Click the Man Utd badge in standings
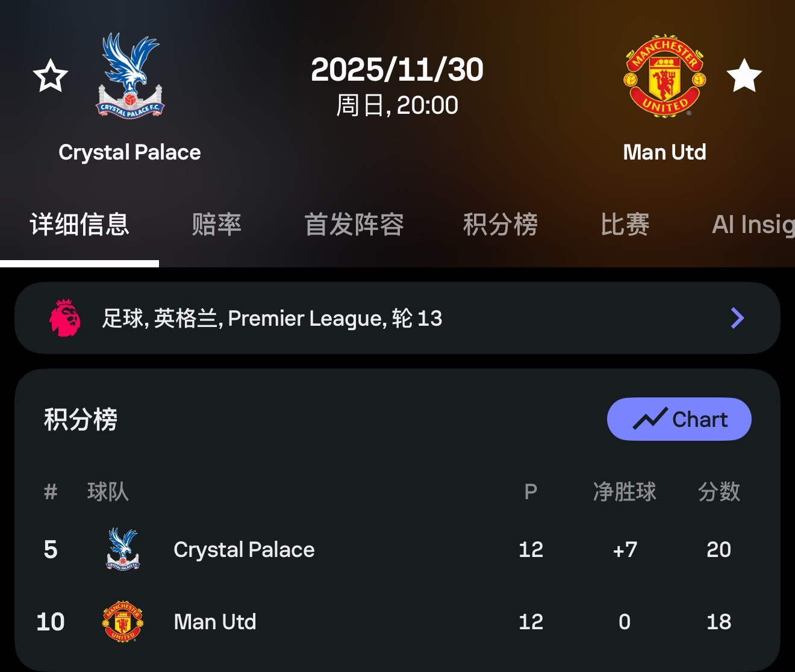This screenshot has height=672, width=795. (x=123, y=621)
